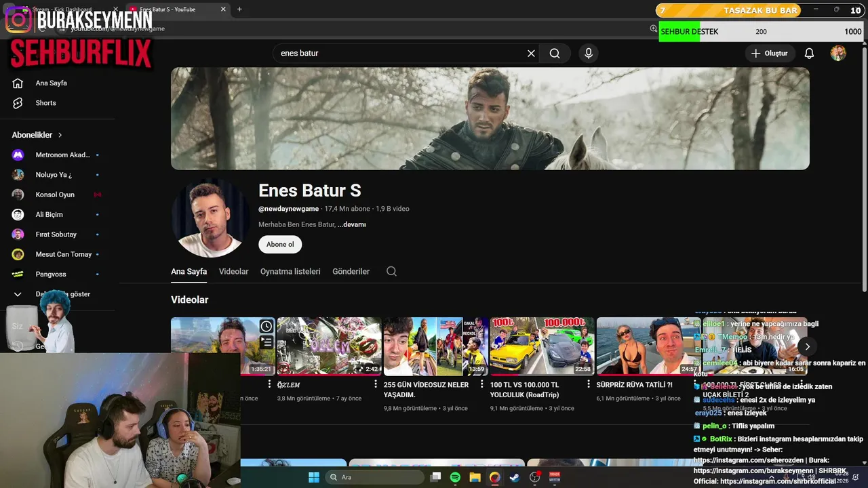Click the magnifier search button
Image resolution: width=868 pixels, height=488 pixels.
[x=555, y=54]
